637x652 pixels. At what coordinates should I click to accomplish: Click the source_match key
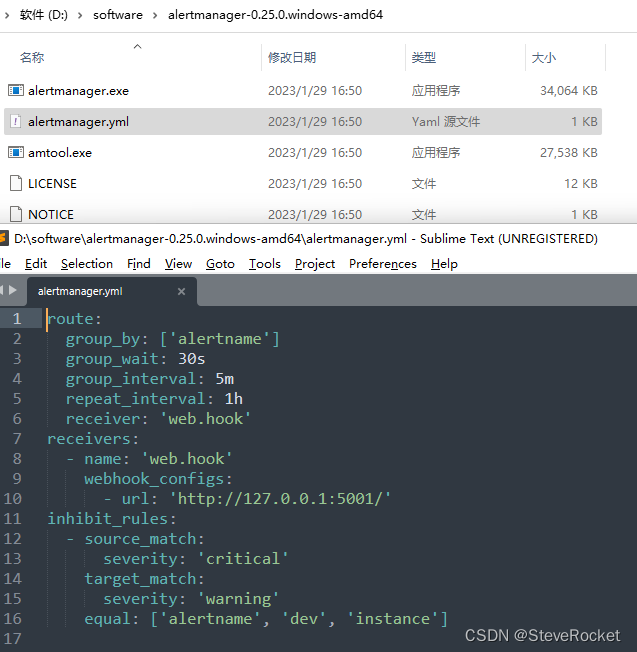140,538
